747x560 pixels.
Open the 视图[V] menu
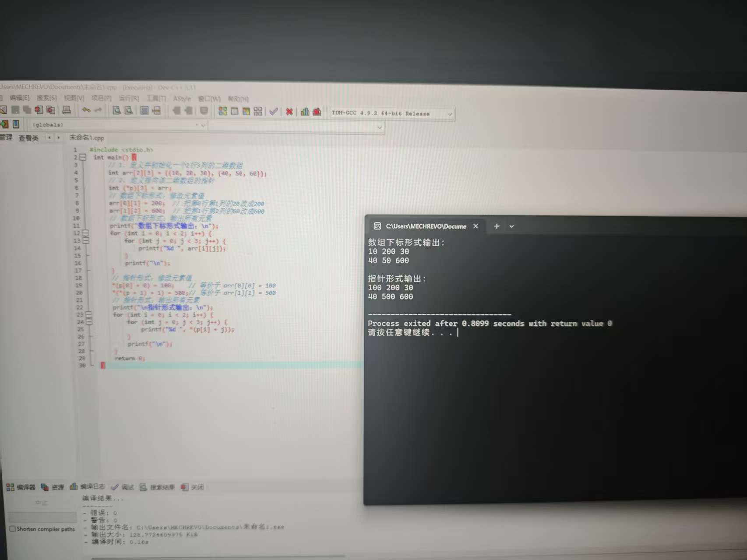tap(74, 98)
